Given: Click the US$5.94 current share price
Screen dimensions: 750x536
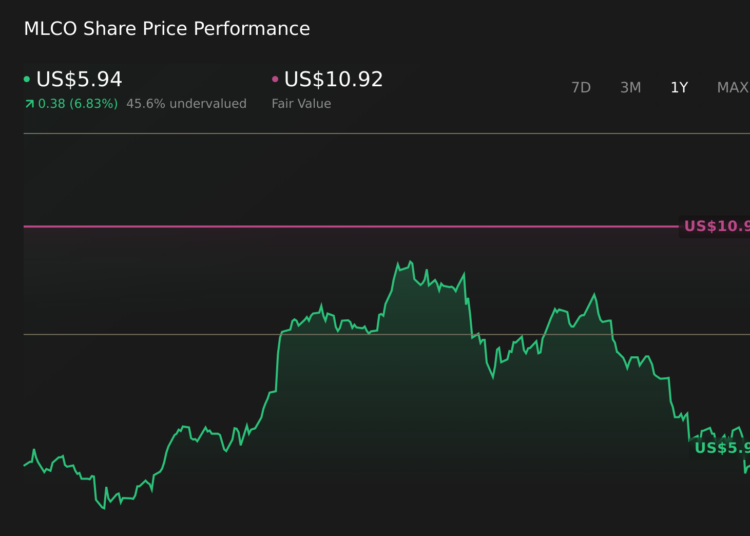Looking at the screenshot, I should (x=79, y=79).
